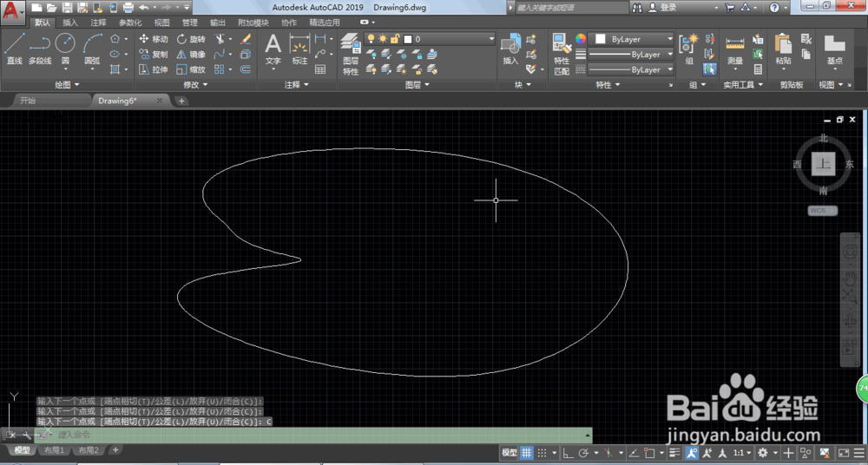The image size is (868, 465).
Task: Click the keyword search box
Action: click(x=571, y=8)
